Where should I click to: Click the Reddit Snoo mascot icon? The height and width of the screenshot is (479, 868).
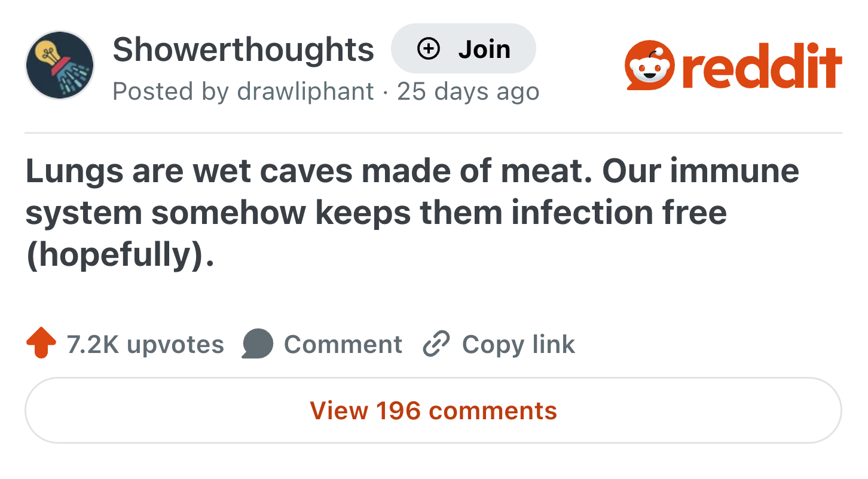click(650, 67)
